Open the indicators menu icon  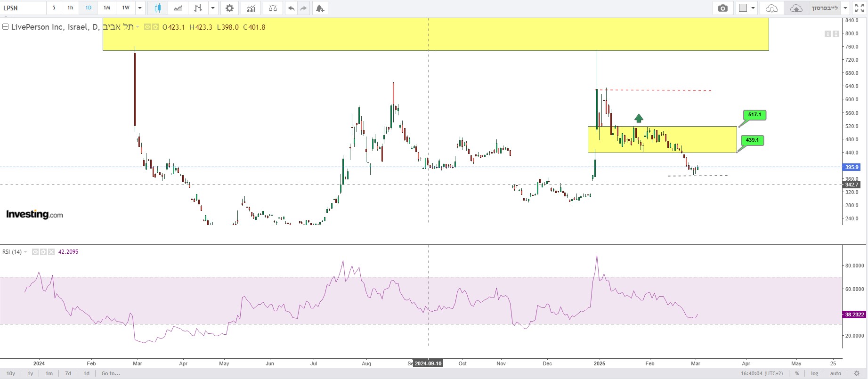[251, 8]
